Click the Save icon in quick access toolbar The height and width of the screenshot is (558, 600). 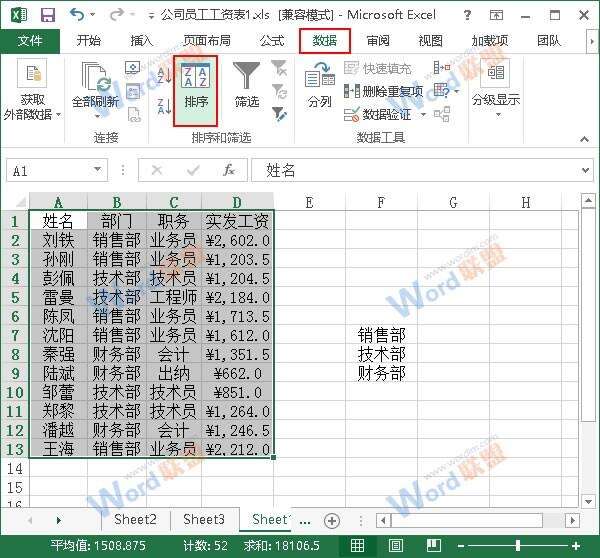[x=48, y=15]
